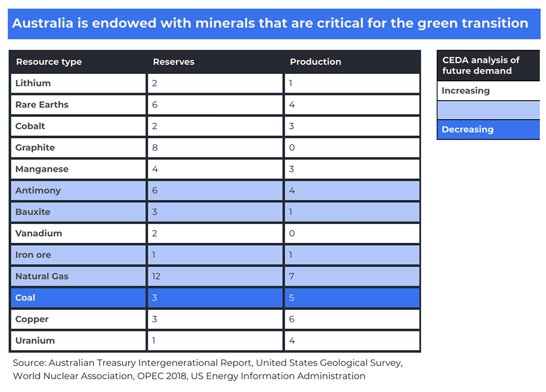Screen dimensions: 546x392
Task: Select the Rare Earths row label
Action: click(42, 104)
